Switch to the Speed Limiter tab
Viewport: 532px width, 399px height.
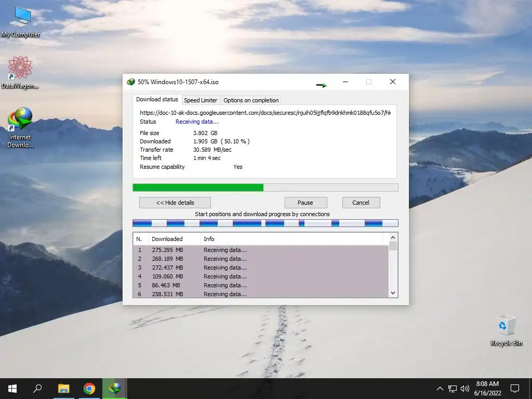click(201, 100)
